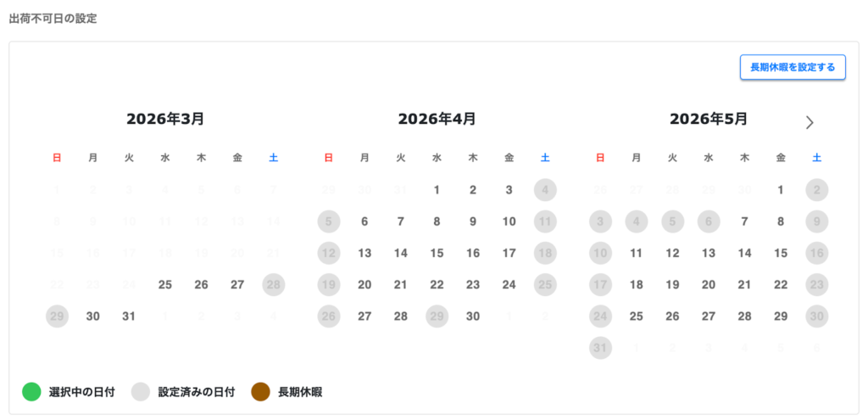This screenshot has height=420, width=868.
Task: Choose April 30 in April calendar
Action: (473, 316)
